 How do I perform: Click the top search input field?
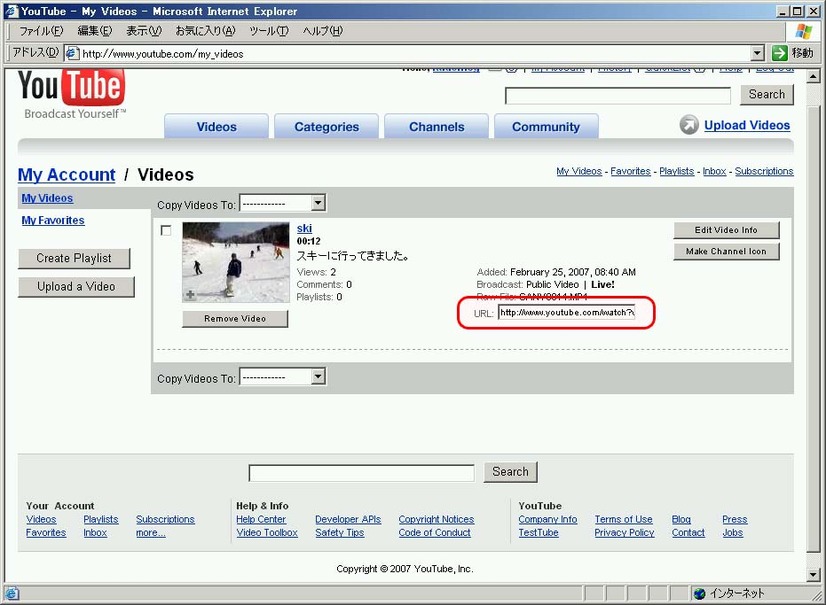click(x=617, y=96)
